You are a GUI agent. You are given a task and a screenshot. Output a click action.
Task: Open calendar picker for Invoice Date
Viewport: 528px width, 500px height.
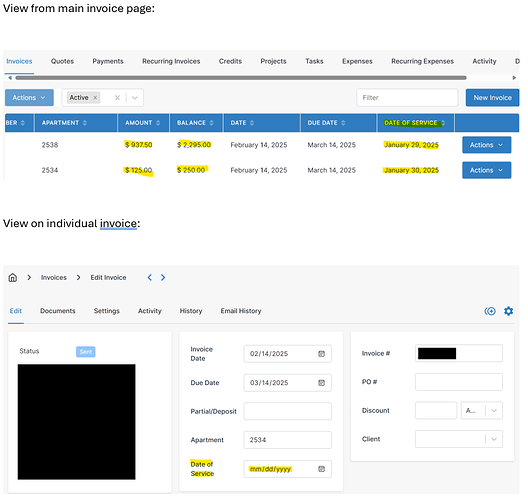(322, 354)
